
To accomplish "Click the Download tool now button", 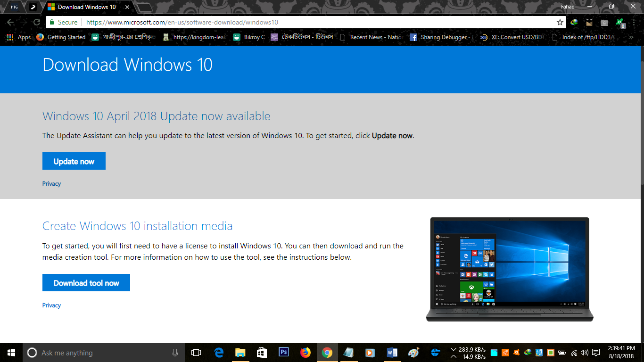I will [86, 283].
